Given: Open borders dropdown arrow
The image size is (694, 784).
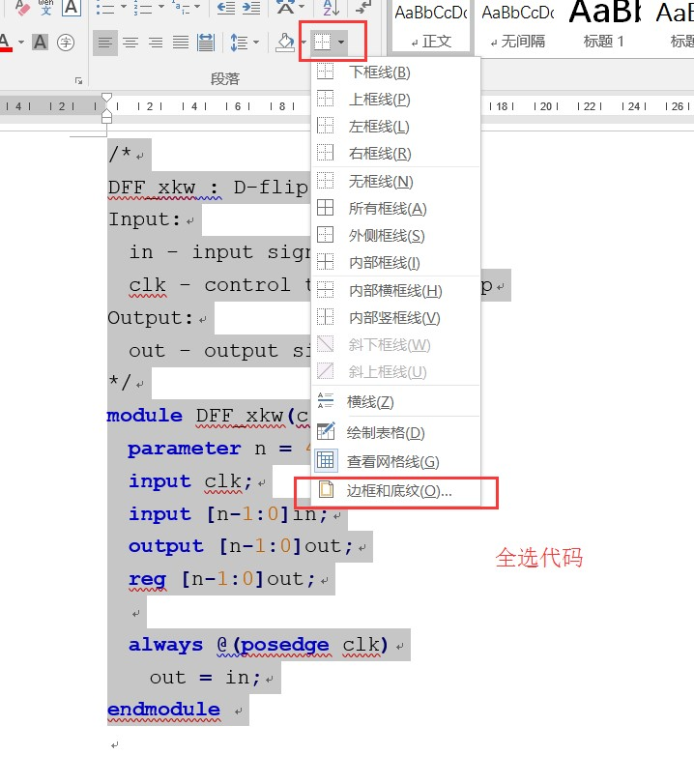Looking at the screenshot, I should [x=341, y=42].
